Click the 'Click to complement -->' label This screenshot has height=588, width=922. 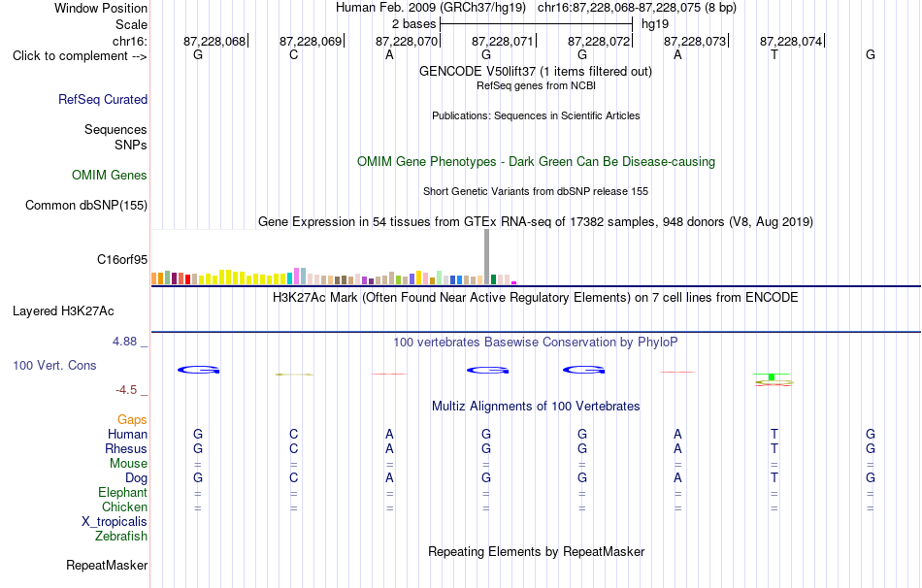coord(80,56)
